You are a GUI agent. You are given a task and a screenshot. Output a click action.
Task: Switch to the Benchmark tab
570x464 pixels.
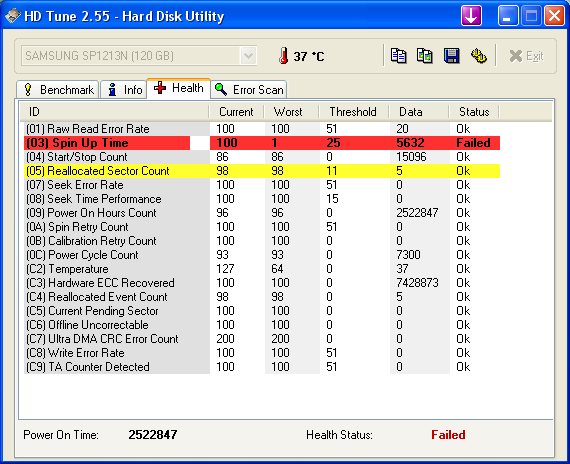point(58,89)
